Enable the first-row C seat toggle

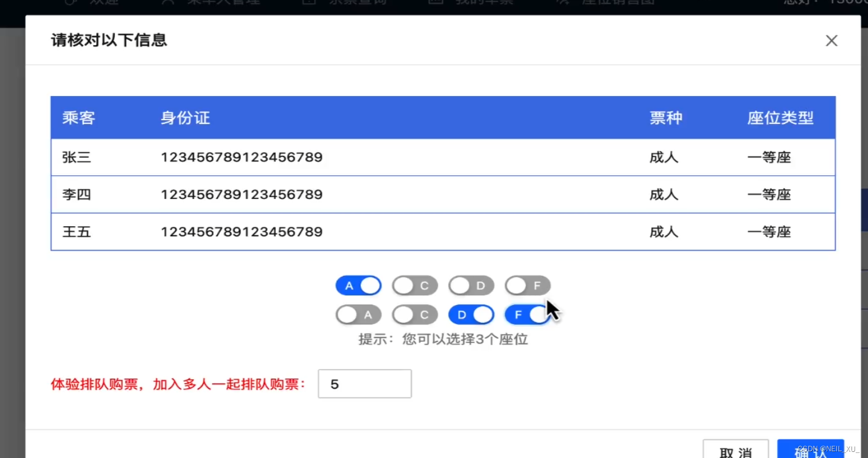415,285
